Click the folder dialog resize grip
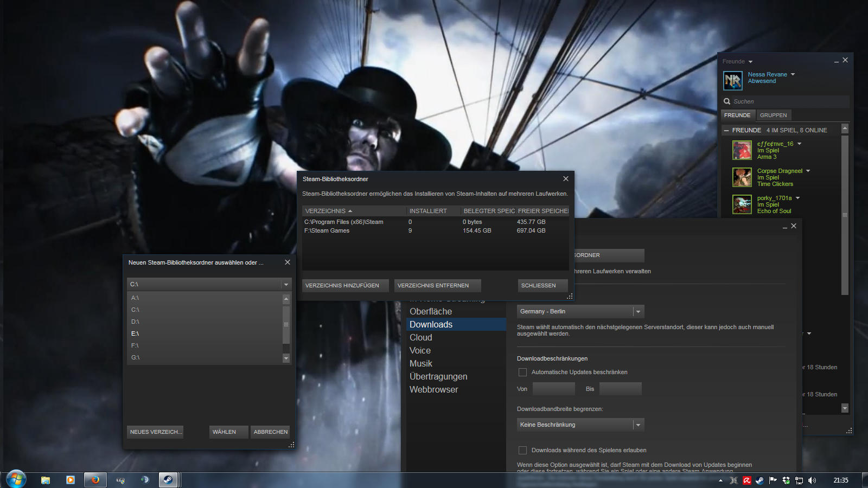 291,445
